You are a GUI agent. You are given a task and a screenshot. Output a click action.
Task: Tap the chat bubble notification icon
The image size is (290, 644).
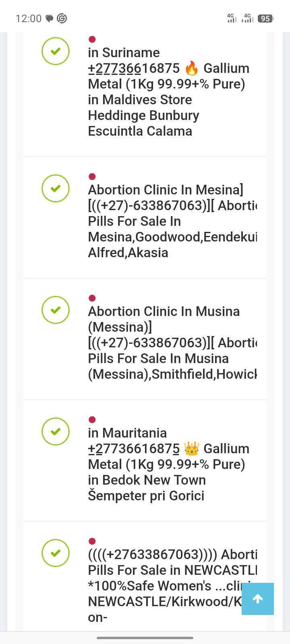(x=50, y=19)
